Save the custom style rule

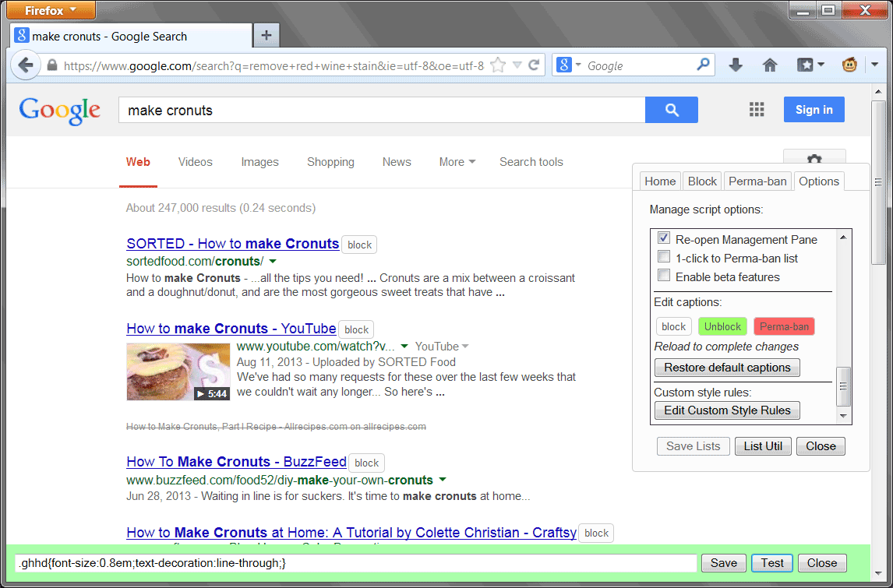[x=723, y=563]
